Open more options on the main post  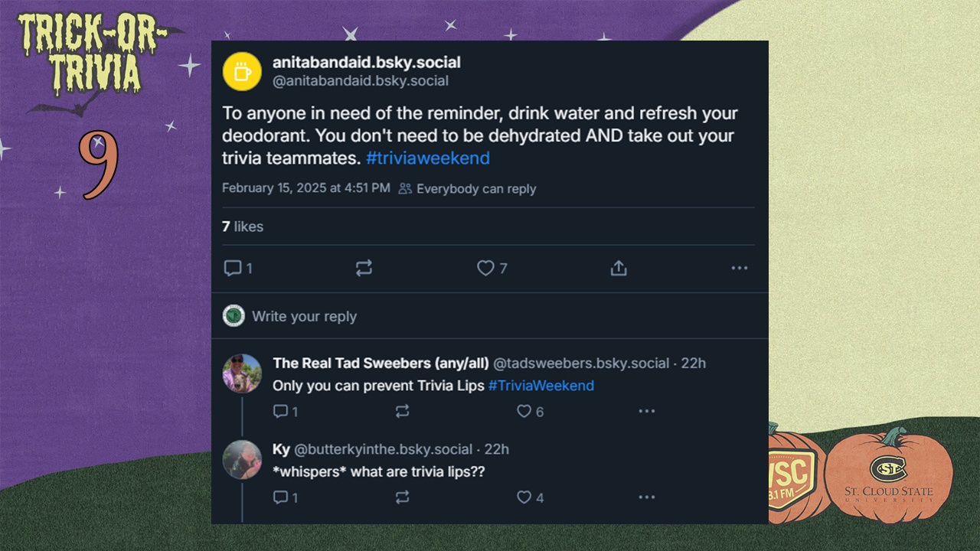point(739,268)
